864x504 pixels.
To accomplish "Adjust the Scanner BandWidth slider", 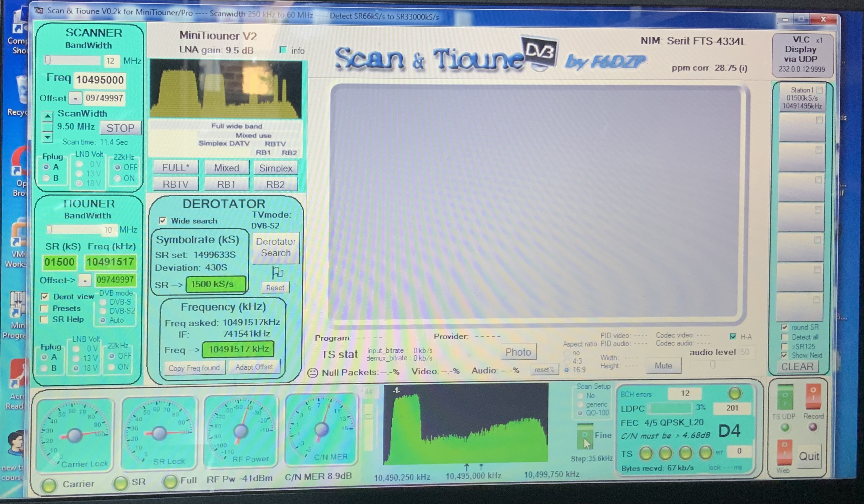I will click(73, 60).
